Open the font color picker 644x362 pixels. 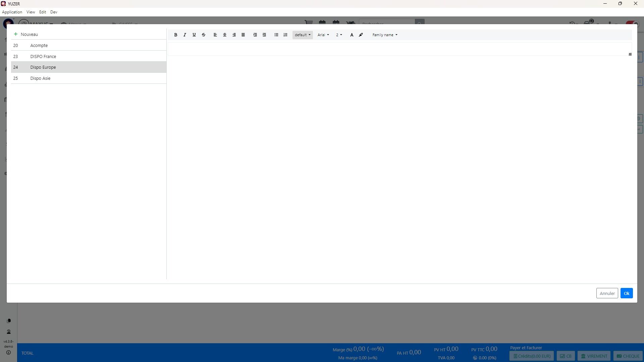pos(352,35)
